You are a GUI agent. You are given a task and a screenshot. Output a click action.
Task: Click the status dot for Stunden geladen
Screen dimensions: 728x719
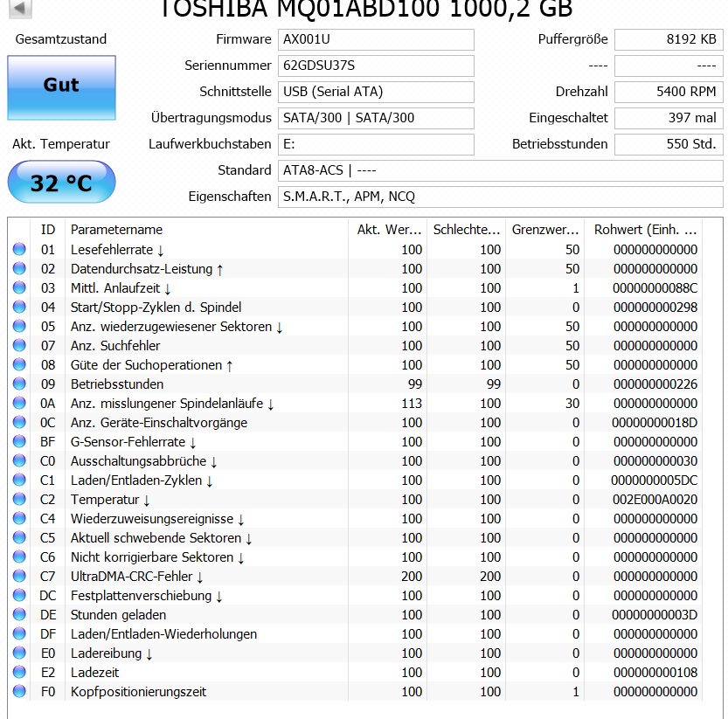(x=19, y=614)
